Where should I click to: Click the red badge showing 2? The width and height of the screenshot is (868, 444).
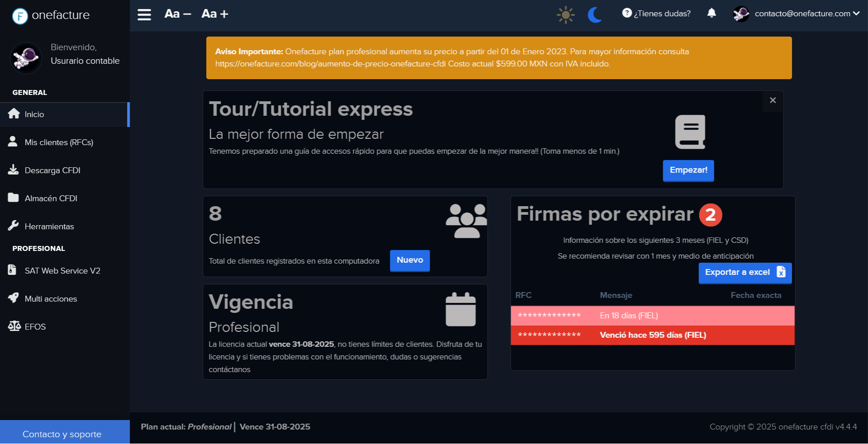[711, 215]
